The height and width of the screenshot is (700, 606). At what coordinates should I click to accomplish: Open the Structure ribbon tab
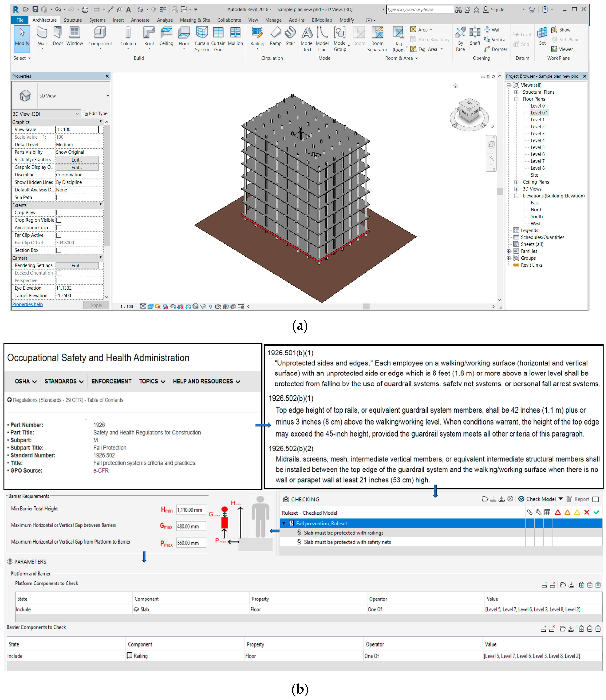73,20
